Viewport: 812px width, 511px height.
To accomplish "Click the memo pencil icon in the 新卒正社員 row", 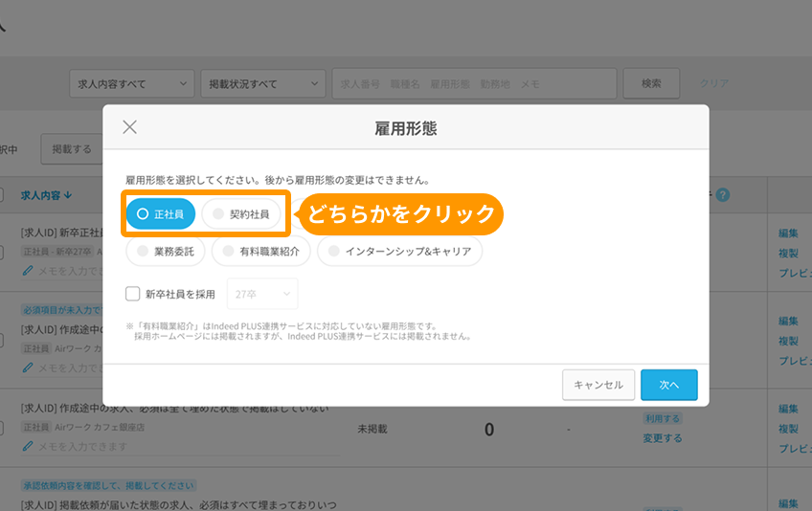I will coord(28,271).
